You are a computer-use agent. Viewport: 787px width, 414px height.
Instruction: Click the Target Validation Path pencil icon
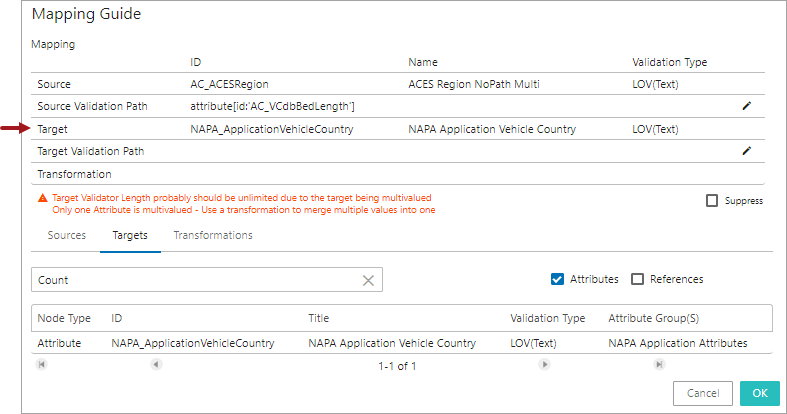pos(746,151)
